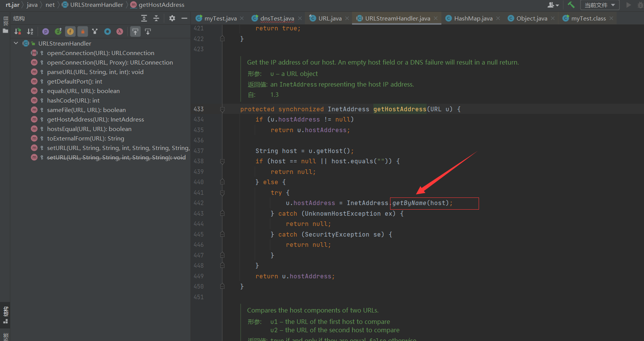Click getHostAddress method name at line 433
Viewport: 644px width, 341px height.
pyautogui.click(x=400, y=109)
